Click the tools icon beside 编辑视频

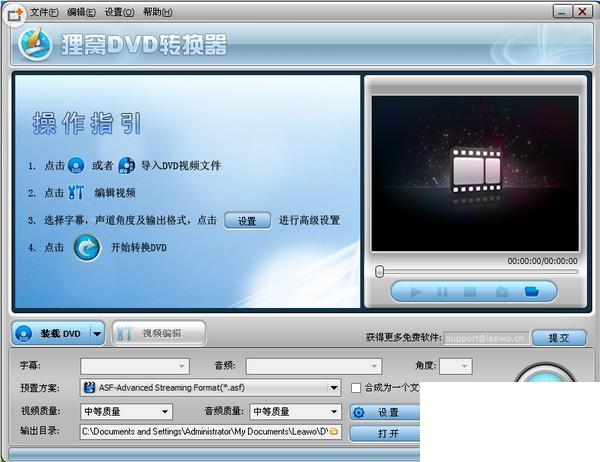[x=76, y=193]
